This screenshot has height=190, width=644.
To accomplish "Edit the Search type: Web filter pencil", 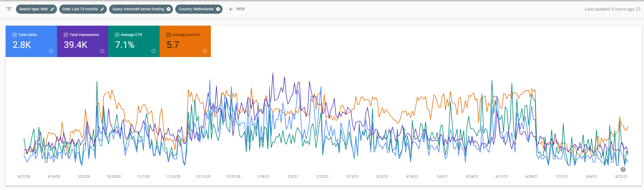I will click(x=52, y=9).
